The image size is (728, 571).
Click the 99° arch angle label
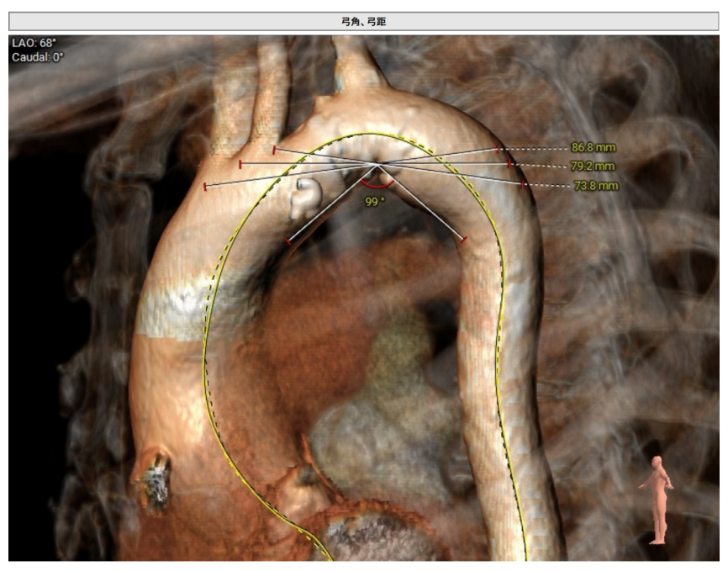pyautogui.click(x=375, y=202)
